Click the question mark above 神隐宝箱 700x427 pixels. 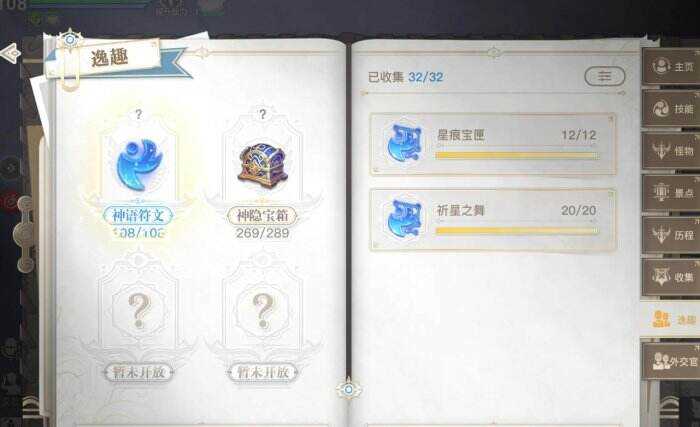263,114
